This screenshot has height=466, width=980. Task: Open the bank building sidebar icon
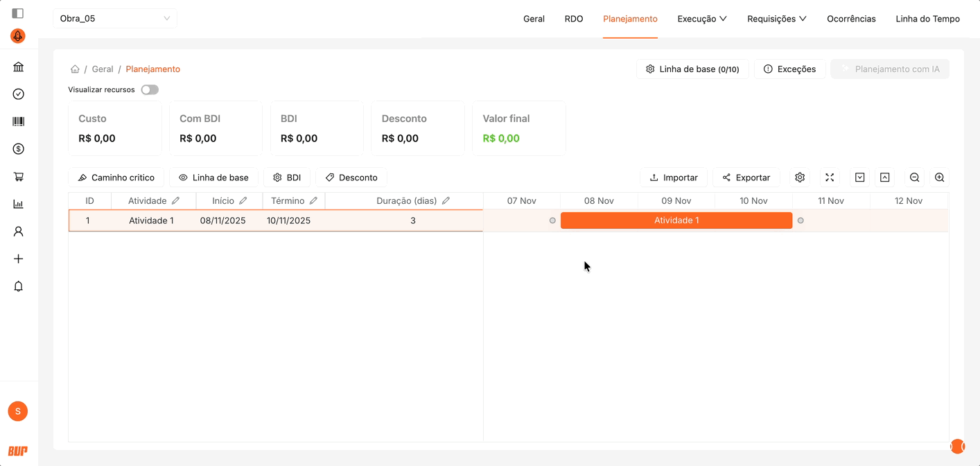[19, 67]
